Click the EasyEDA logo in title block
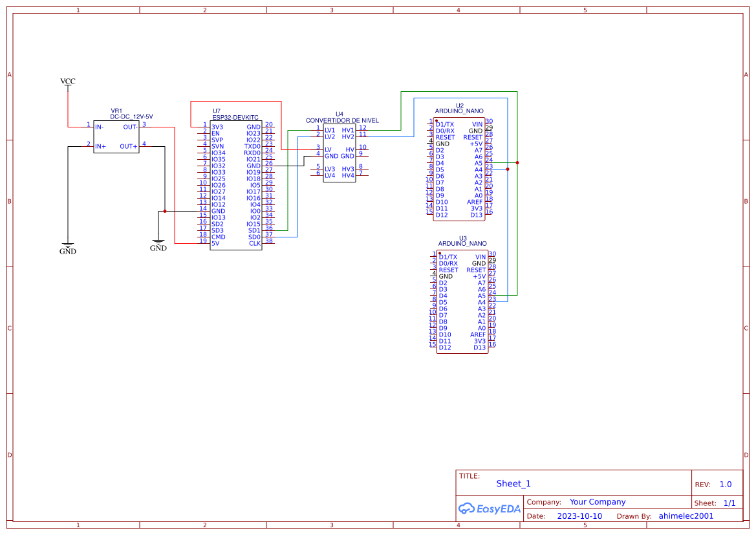The image size is (756, 535). 489,508
